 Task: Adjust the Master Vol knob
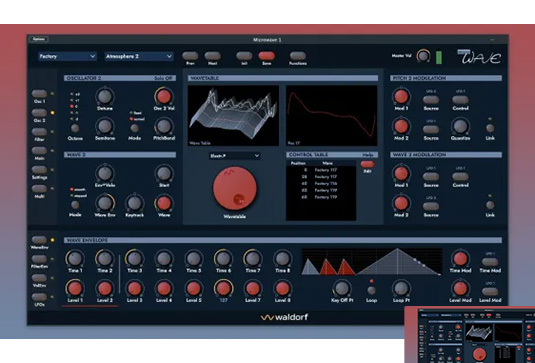[x=423, y=56]
